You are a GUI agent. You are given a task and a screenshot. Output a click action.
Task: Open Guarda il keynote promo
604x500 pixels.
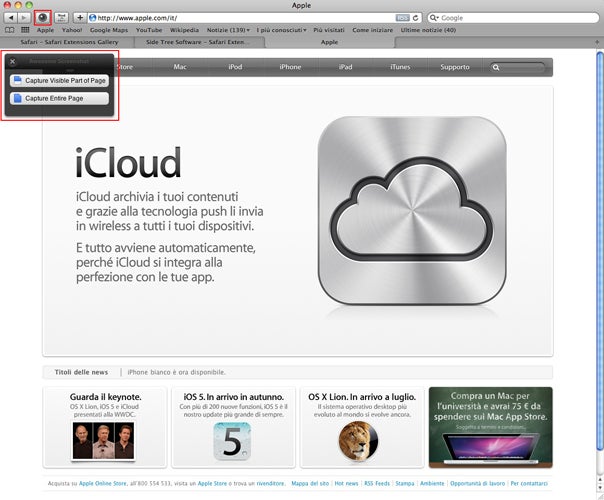coord(105,427)
